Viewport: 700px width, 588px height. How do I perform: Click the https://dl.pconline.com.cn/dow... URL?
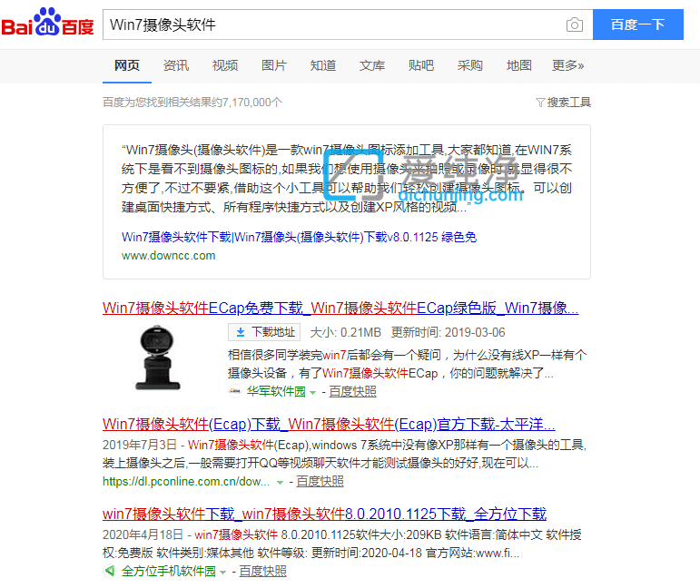[186, 481]
